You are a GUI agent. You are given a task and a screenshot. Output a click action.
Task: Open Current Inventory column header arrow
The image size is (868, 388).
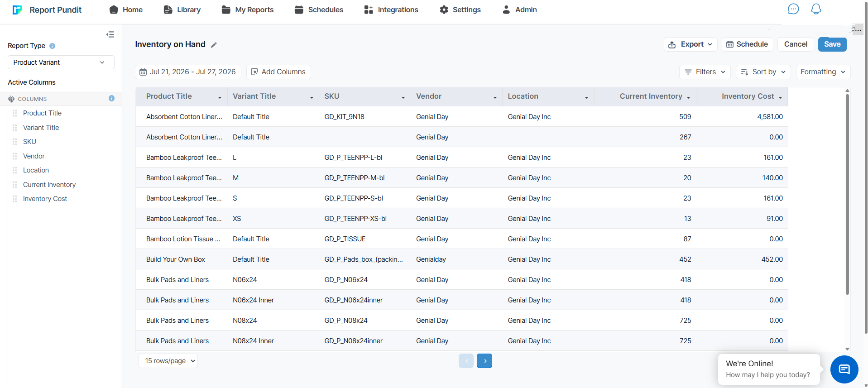pos(688,97)
